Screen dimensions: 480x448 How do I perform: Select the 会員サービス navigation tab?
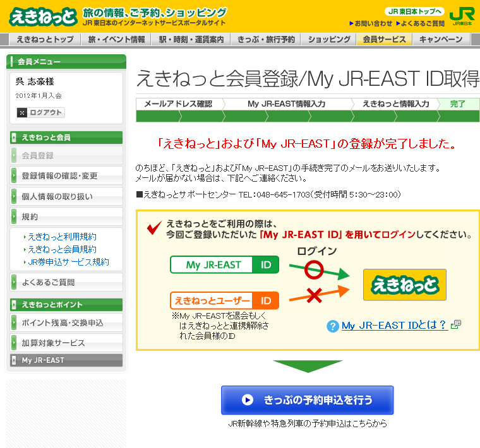point(385,40)
